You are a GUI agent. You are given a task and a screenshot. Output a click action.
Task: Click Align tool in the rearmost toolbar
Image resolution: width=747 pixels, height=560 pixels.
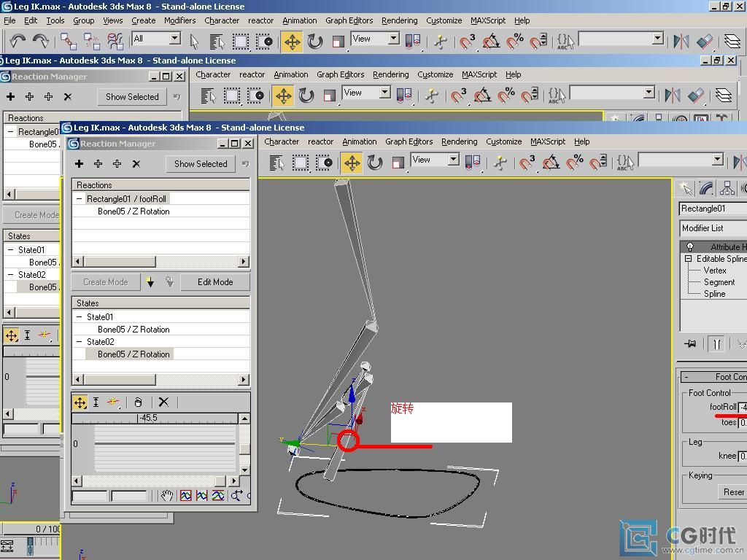pos(705,42)
